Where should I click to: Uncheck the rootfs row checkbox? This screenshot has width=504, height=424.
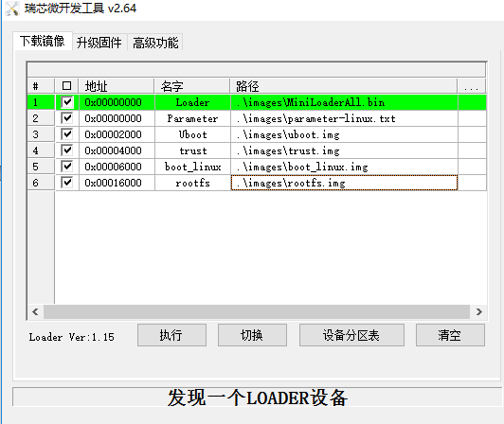click(67, 183)
